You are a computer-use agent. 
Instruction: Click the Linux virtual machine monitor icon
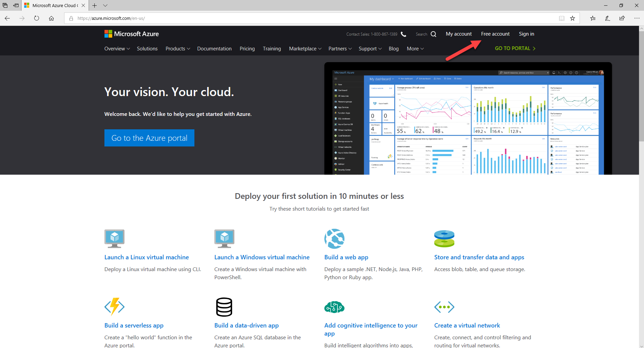tap(114, 238)
